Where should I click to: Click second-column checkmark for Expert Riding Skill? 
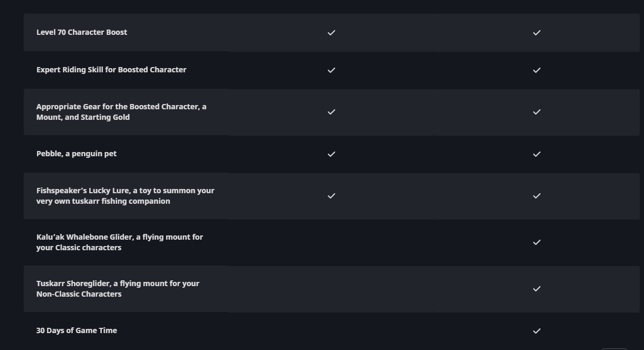(537, 70)
